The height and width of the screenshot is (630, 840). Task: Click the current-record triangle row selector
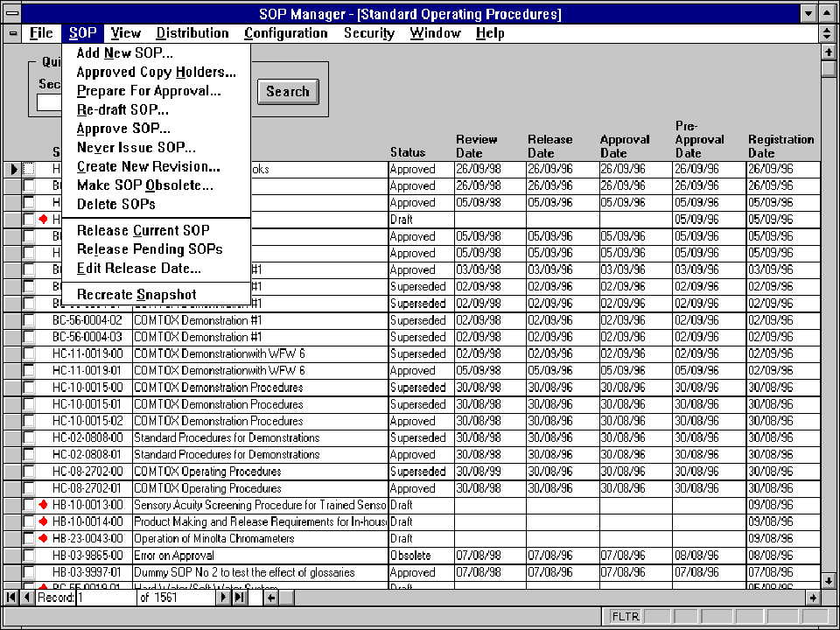coord(13,169)
